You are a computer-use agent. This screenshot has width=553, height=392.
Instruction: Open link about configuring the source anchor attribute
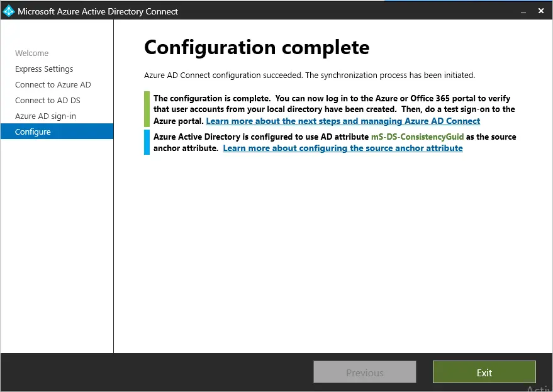[343, 148]
